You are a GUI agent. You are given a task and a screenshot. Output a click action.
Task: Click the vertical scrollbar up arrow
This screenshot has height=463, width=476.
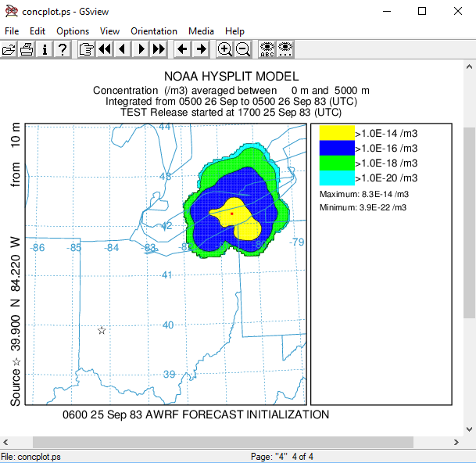(x=469, y=66)
